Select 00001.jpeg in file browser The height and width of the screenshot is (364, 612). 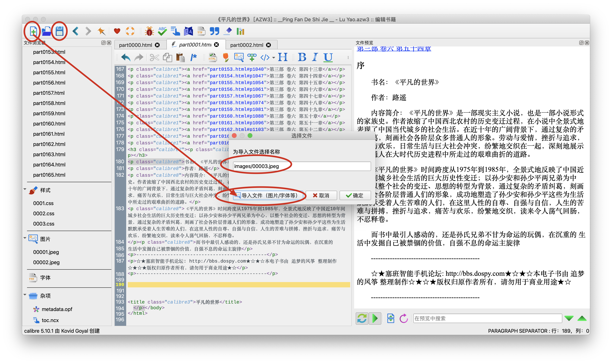tap(46, 252)
